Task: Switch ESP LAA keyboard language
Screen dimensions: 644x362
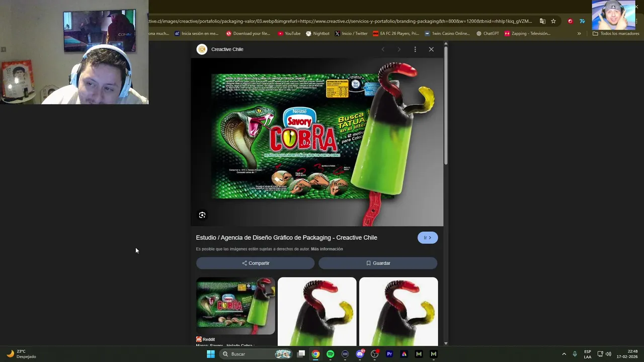Action: pos(588,354)
